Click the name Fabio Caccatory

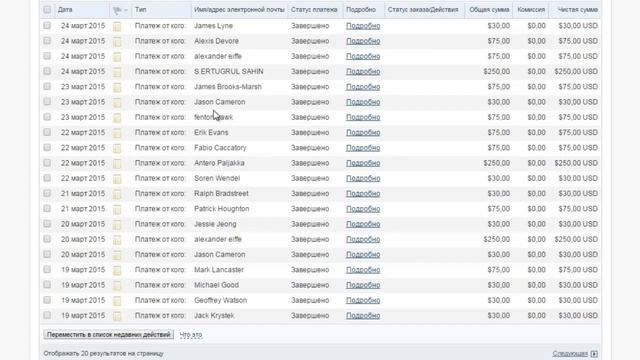[220, 148]
